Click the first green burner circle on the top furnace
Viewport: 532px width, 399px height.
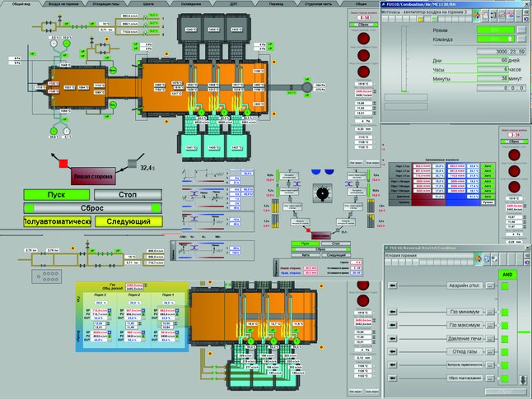pyautogui.click(x=201, y=112)
